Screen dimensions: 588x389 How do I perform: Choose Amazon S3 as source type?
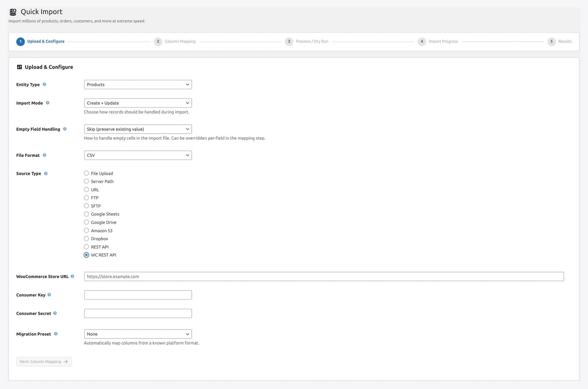click(86, 230)
